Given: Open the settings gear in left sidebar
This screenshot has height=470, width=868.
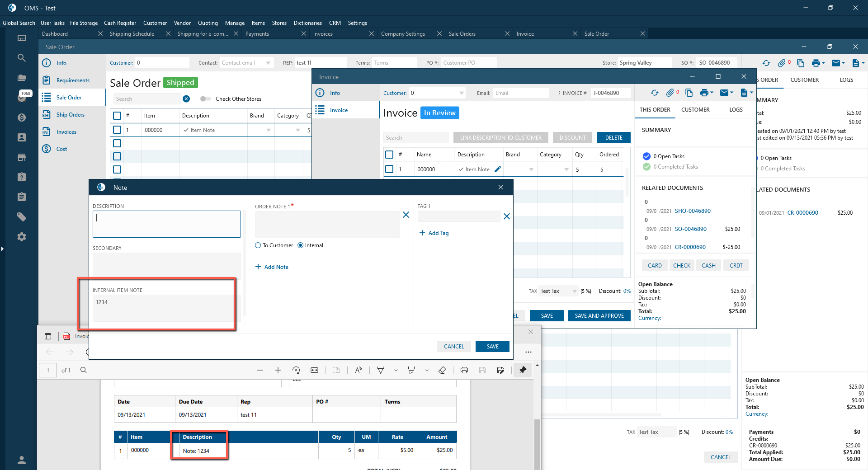Looking at the screenshot, I should (x=21, y=237).
